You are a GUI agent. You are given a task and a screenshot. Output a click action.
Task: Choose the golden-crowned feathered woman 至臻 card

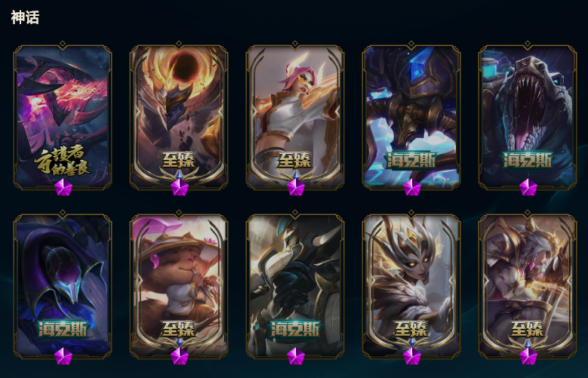coord(411,286)
